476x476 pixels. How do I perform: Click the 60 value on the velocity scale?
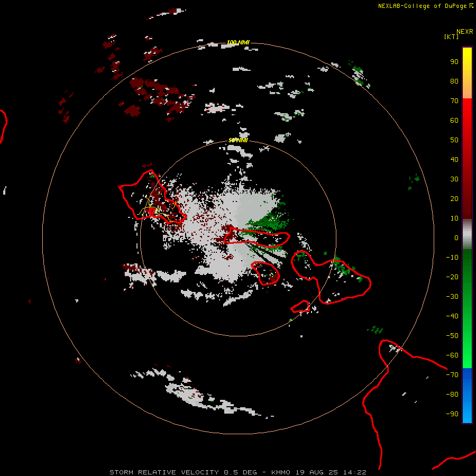tap(454, 120)
